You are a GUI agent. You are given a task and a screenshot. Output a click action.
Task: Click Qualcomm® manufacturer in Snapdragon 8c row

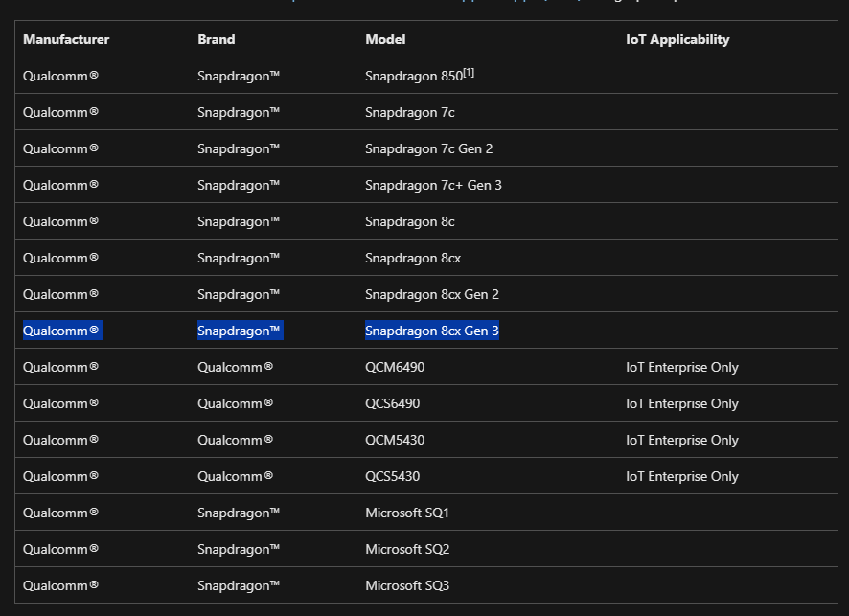60,221
